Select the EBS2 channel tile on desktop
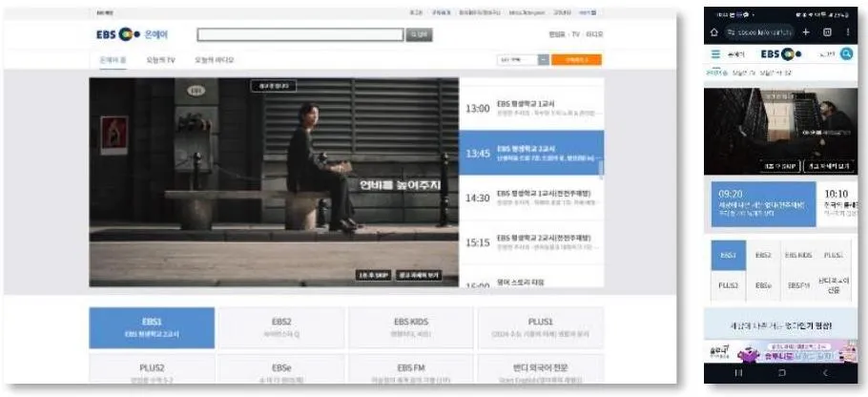This screenshot has height=397, width=868. click(281, 327)
